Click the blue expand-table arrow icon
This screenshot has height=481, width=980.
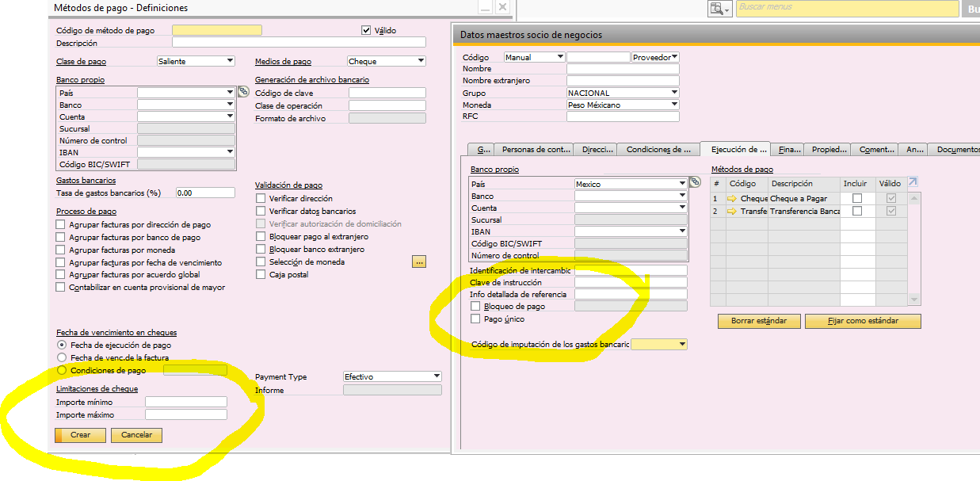pos(913,182)
